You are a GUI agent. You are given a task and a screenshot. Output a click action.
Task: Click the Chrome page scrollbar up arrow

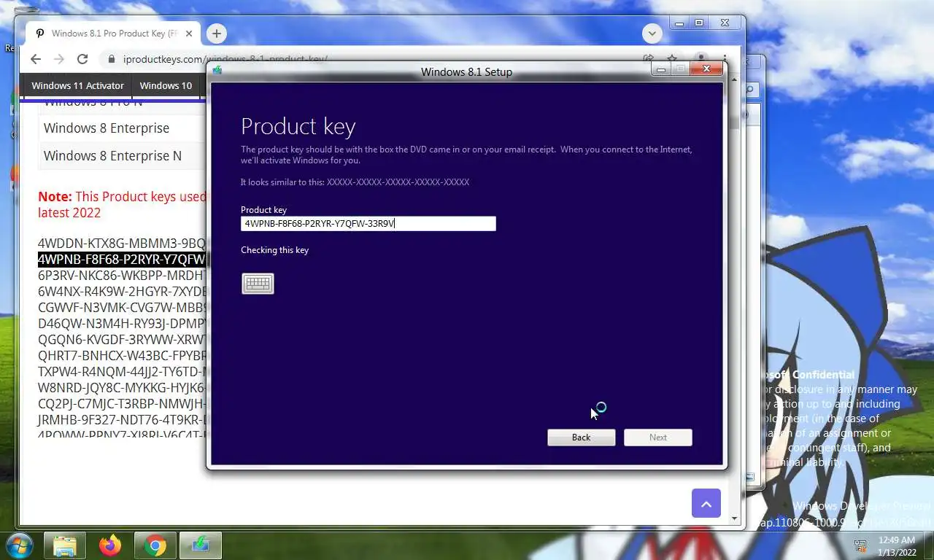pyautogui.click(x=735, y=79)
